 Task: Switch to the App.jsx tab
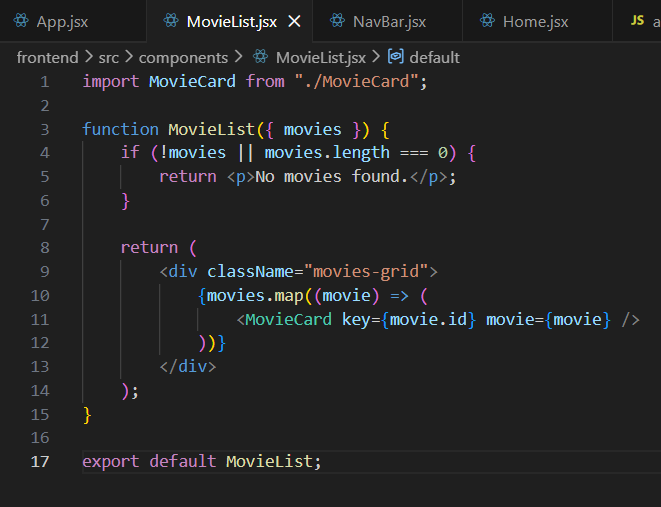(x=60, y=21)
